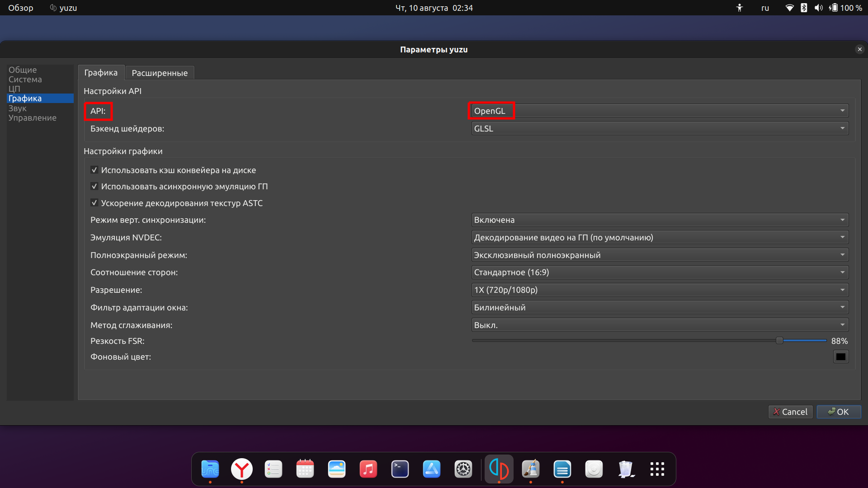The image size is (868, 488).
Task: Open accessibility menu in top bar
Action: coord(740,8)
